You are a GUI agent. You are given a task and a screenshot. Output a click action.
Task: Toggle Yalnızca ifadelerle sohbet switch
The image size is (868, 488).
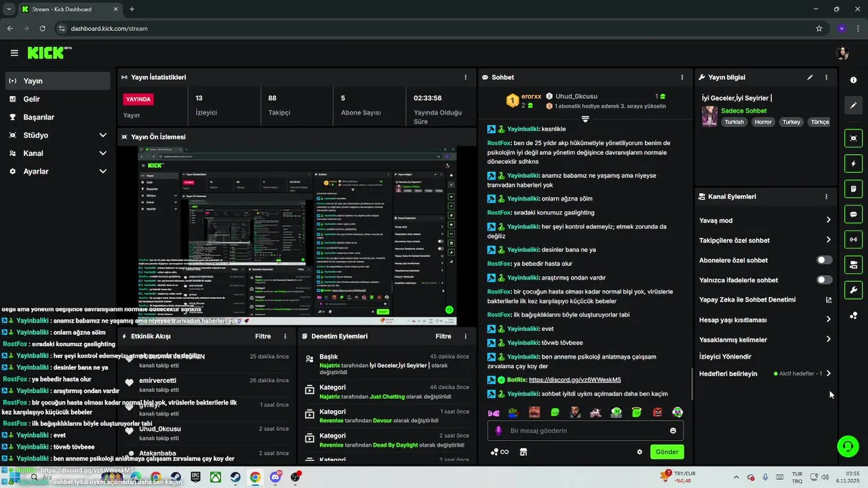pyautogui.click(x=824, y=280)
